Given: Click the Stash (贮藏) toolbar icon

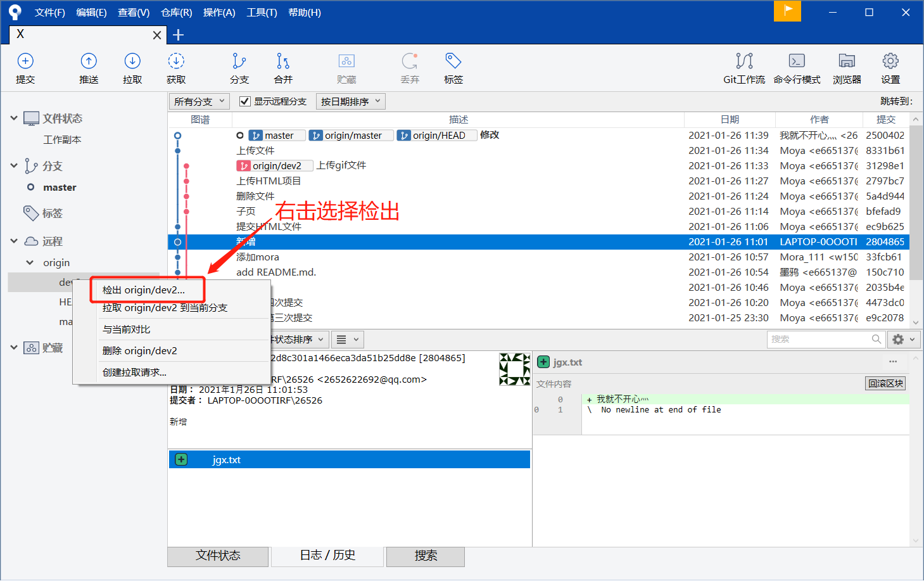Looking at the screenshot, I should tap(346, 61).
